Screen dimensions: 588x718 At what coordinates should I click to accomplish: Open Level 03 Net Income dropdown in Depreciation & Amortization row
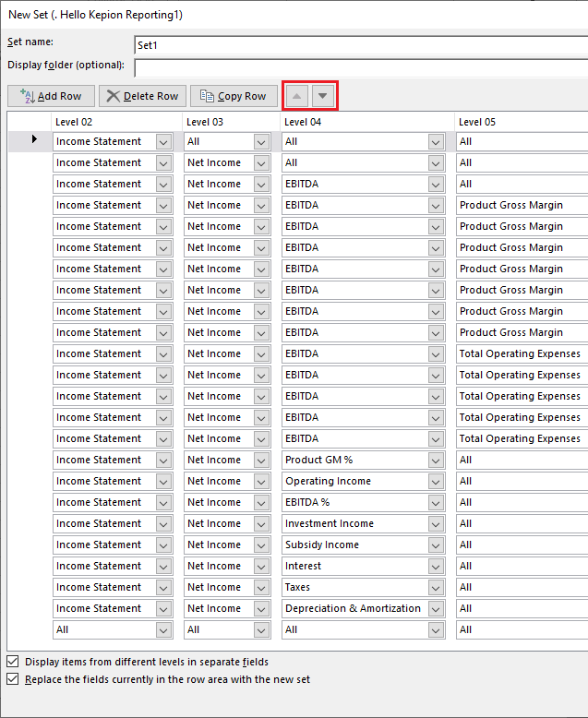tap(261, 608)
